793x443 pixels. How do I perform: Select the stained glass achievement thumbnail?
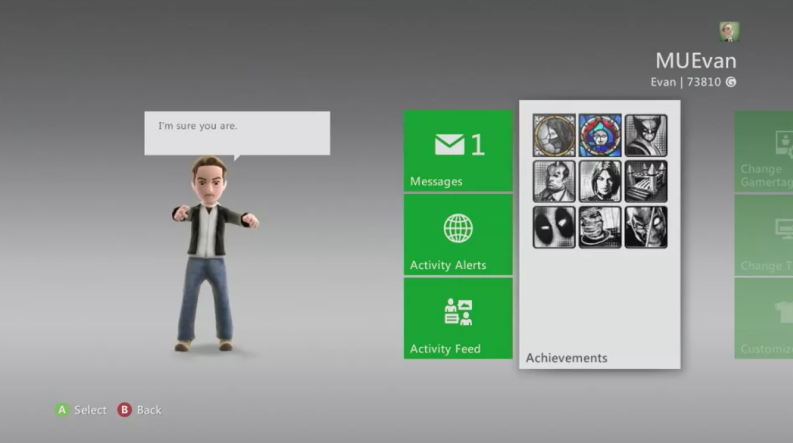click(x=600, y=136)
